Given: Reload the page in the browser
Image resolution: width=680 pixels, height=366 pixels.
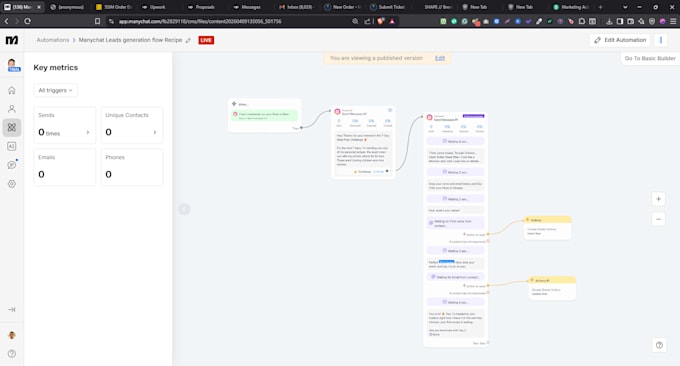Looking at the screenshot, I should click(x=27, y=21).
